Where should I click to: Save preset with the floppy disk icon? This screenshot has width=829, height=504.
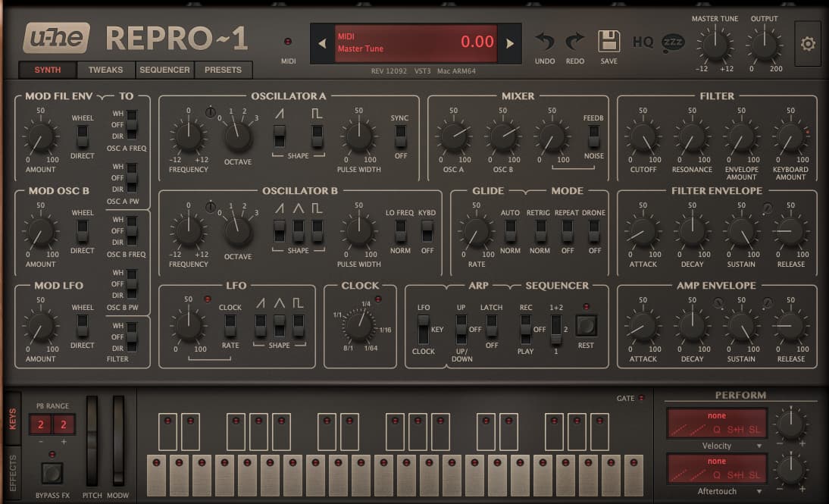tap(608, 41)
